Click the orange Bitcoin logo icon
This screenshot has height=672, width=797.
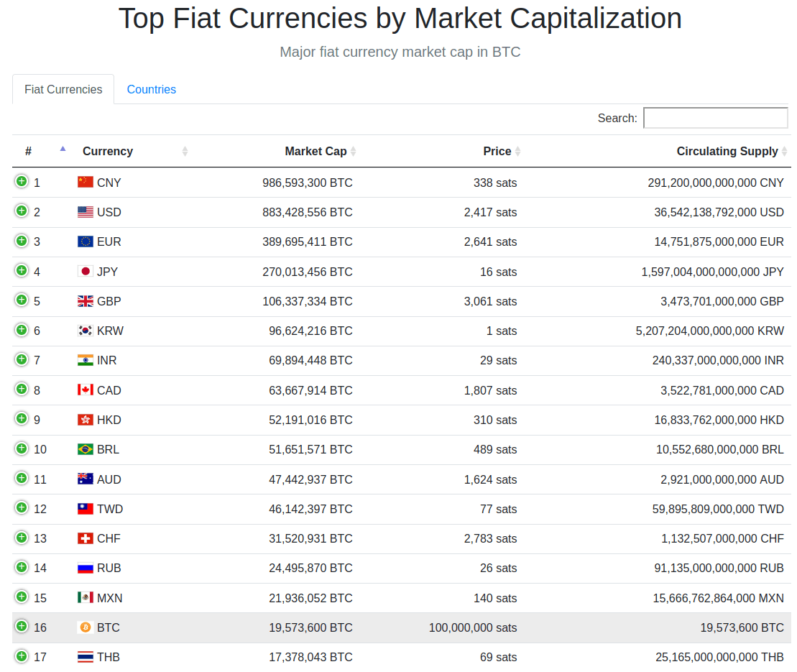86,627
